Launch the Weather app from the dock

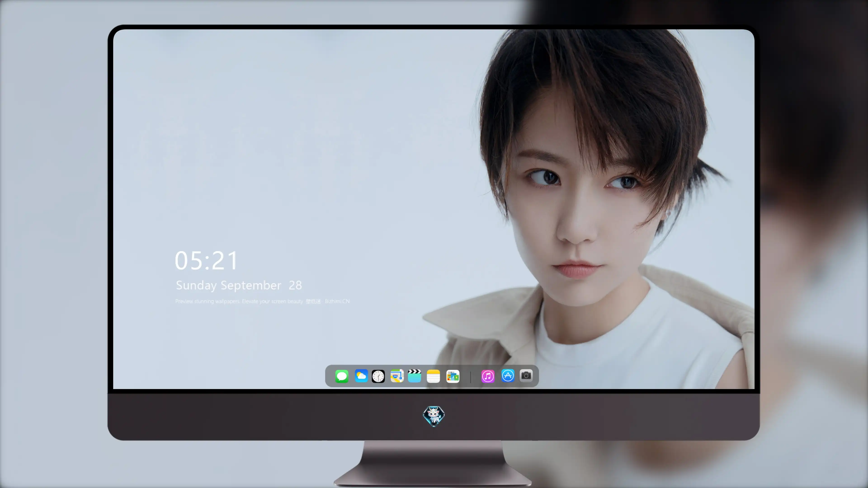point(361,376)
